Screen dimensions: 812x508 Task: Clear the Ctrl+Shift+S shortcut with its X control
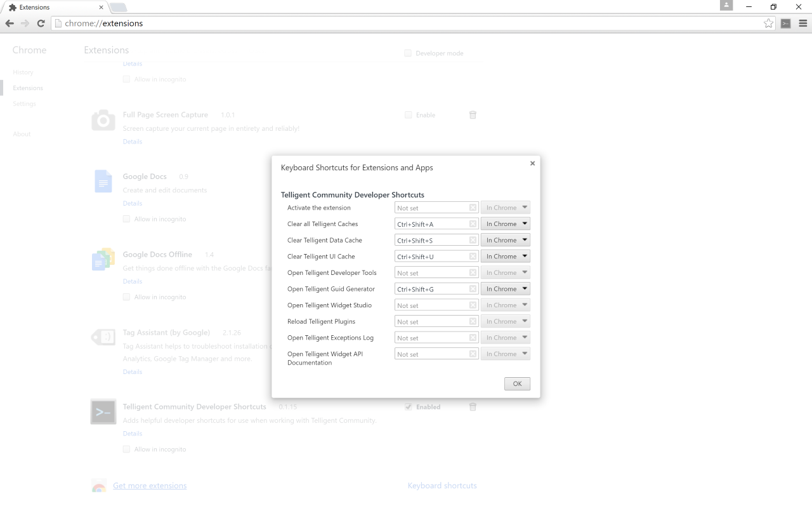coord(472,240)
